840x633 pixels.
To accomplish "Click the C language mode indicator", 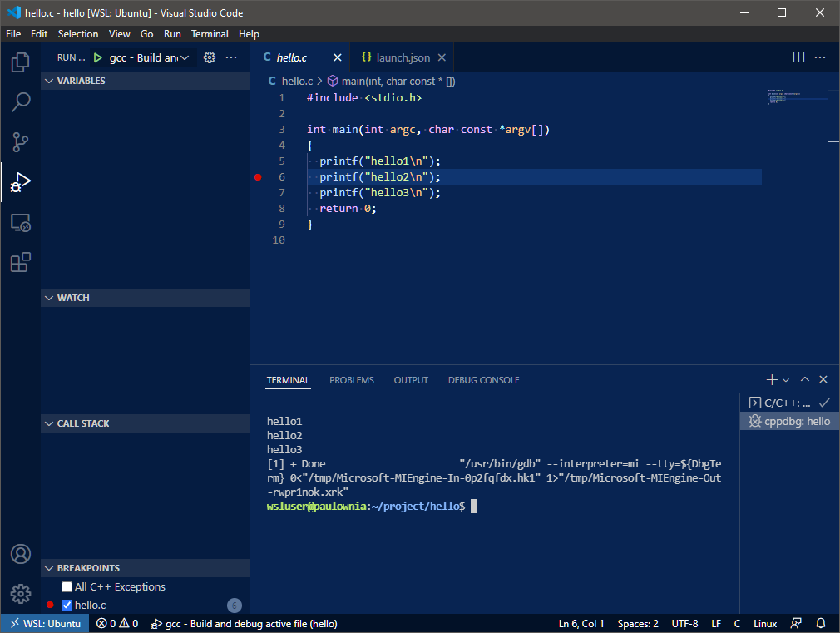I will (x=738, y=623).
